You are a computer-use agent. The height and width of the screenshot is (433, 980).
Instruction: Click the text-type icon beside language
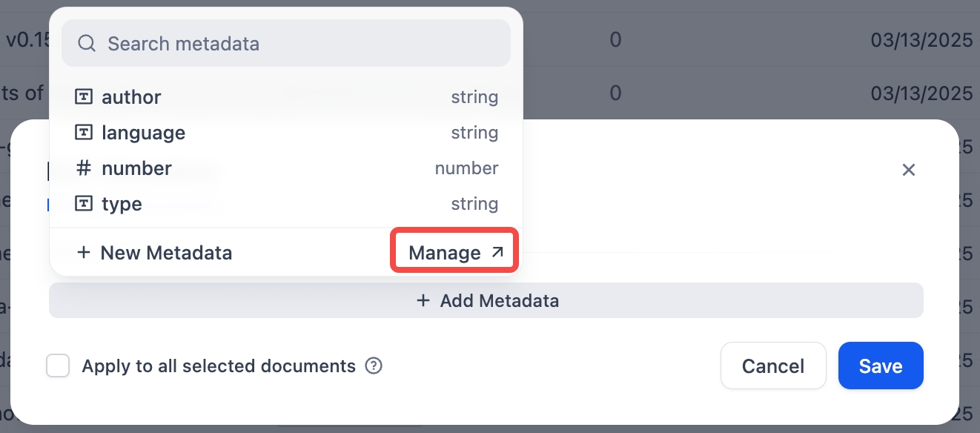point(85,132)
